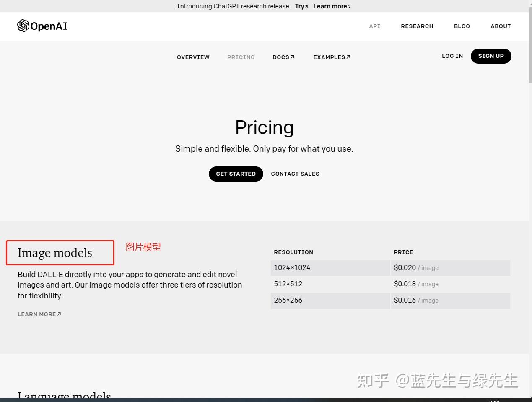
Task: Go to the ABOUT page
Action: pos(500,26)
